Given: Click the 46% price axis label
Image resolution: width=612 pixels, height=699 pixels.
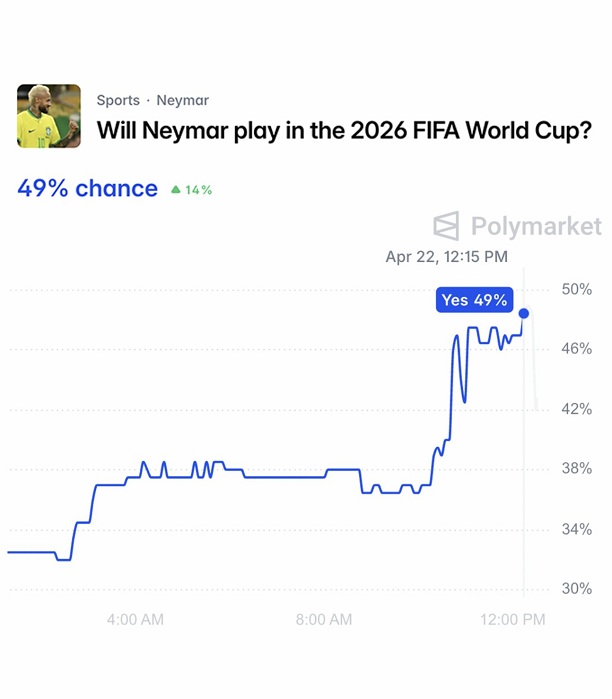Looking at the screenshot, I should [x=576, y=349].
